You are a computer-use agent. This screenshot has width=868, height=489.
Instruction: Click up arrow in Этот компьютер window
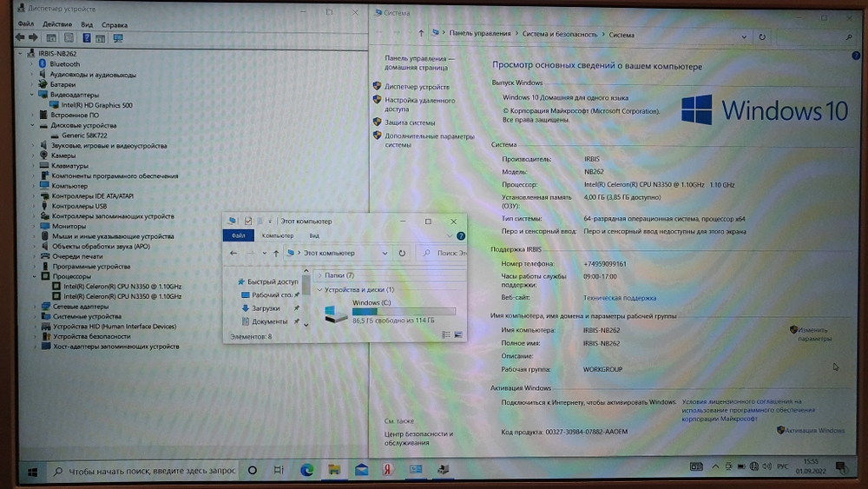[x=276, y=253]
